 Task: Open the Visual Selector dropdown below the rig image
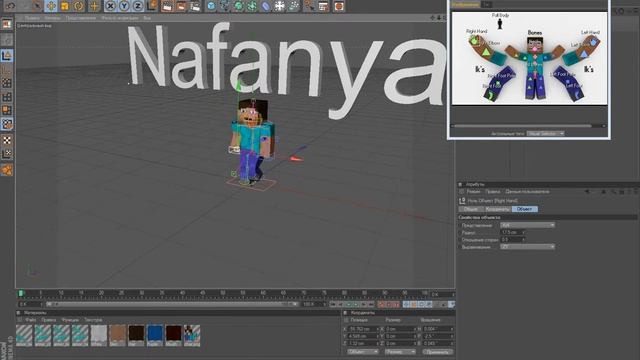pos(545,133)
